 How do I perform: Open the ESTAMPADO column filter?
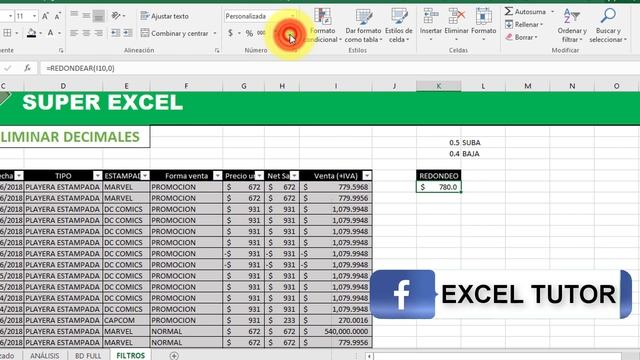144,176
